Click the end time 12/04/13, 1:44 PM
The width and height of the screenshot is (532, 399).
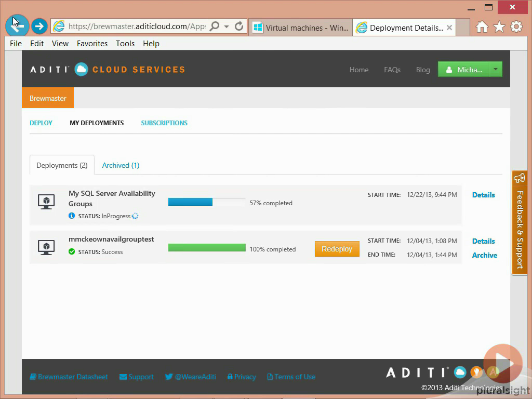tap(432, 255)
